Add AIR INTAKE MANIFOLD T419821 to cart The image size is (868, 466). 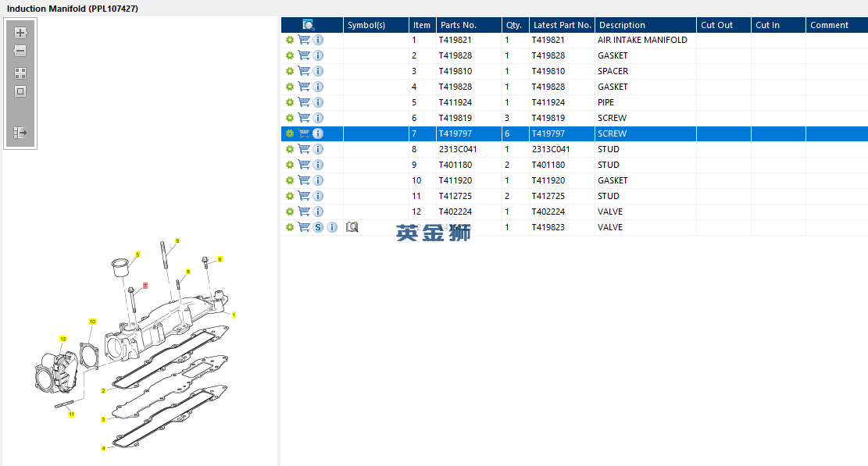(304, 40)
